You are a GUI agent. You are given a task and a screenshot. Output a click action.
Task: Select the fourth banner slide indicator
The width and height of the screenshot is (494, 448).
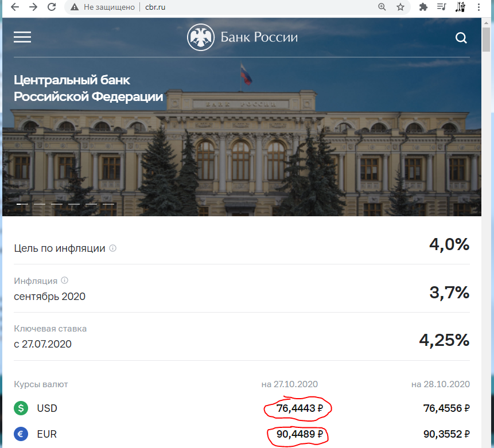[x=74, y=204]
